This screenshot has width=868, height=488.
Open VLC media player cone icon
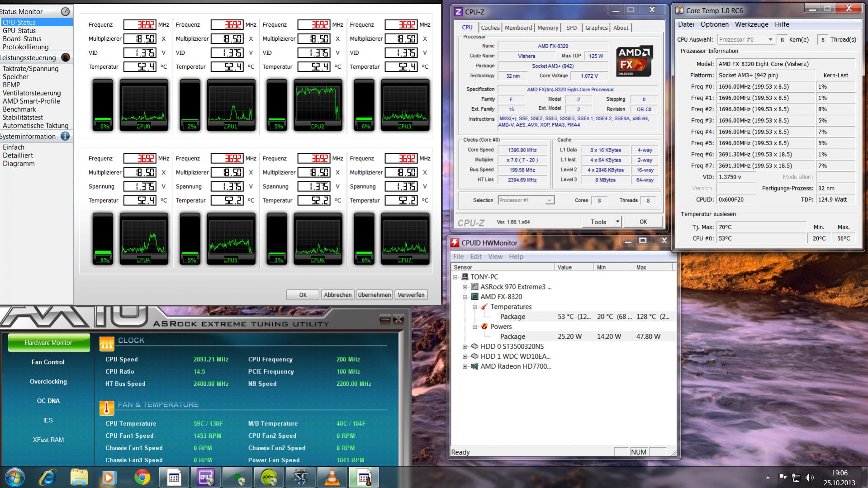332,478
